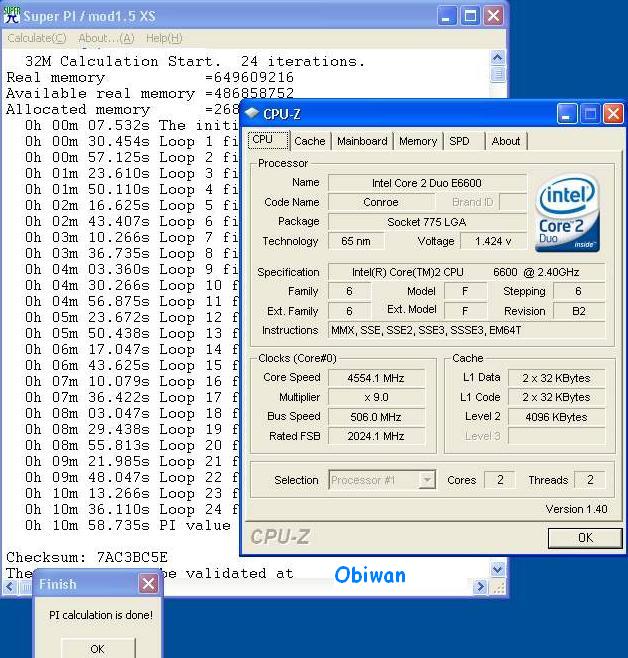628x658 pixels.
Task: Click the Bus Speed value 506.0 MHz
Action: [376, 417]
